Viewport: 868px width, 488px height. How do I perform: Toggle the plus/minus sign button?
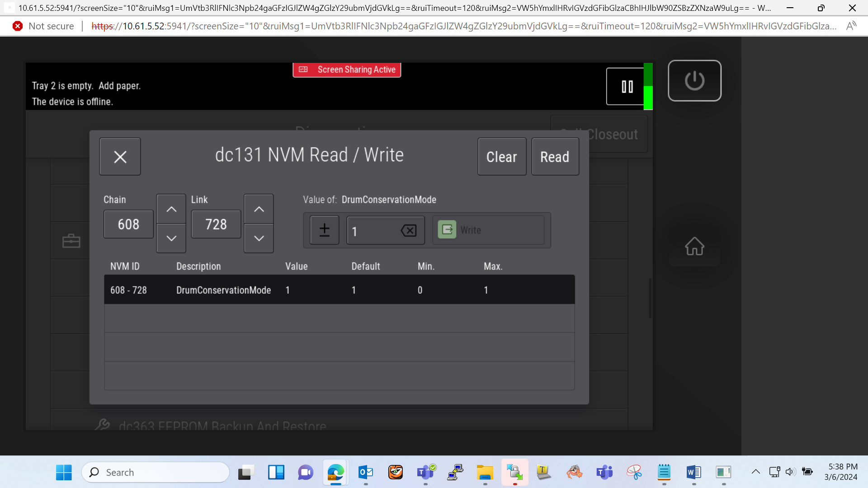tap(325, 230)
